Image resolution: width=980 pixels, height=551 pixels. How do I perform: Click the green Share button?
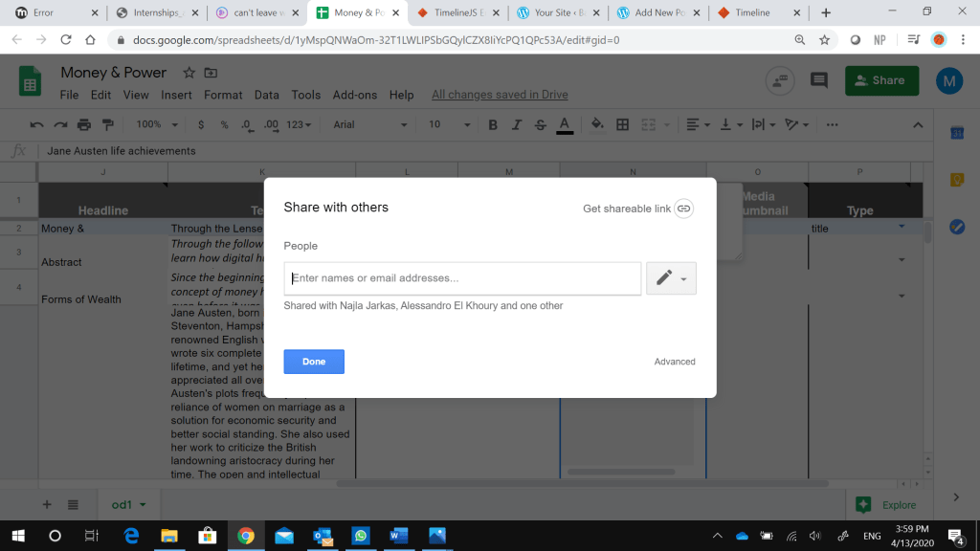point(880,81)
